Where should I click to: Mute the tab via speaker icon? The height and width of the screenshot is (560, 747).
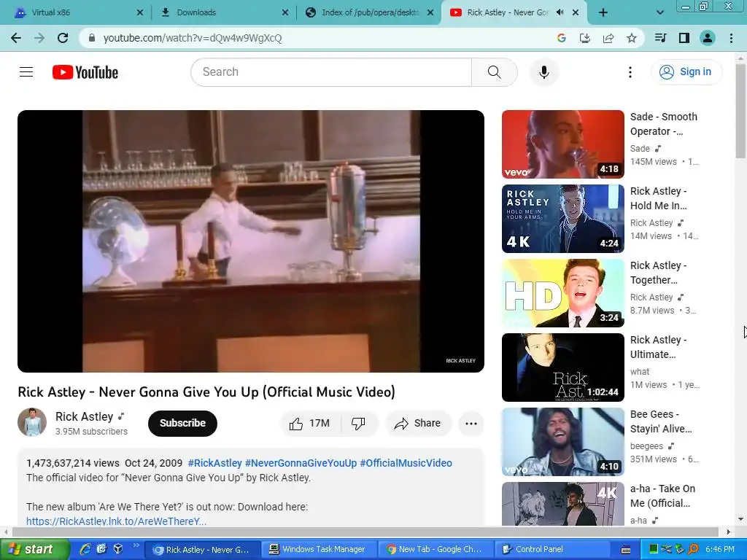[560, 12]
